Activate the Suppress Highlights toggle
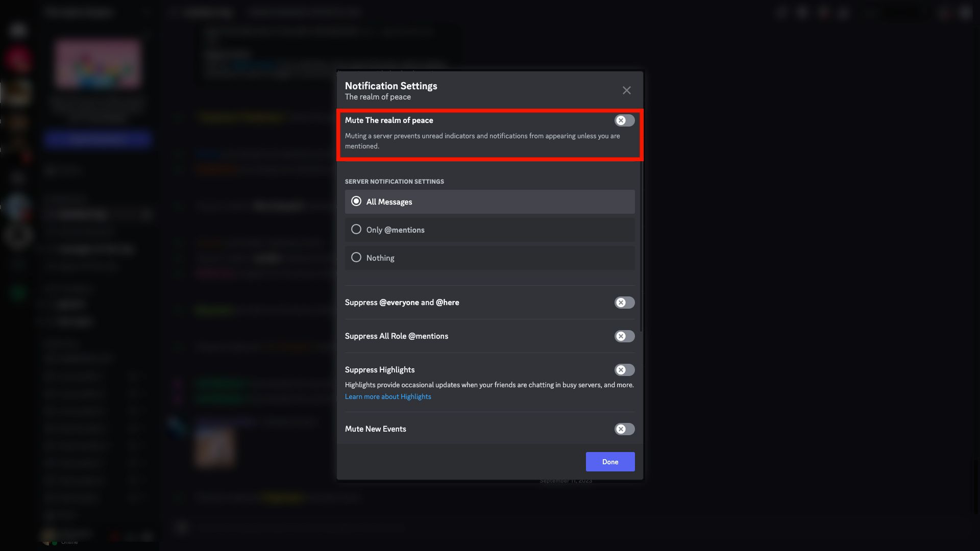 tap(624, 370)
